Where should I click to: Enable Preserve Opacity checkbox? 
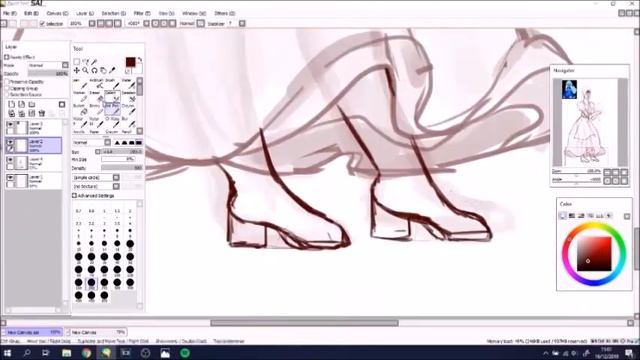tap(7, 82)
